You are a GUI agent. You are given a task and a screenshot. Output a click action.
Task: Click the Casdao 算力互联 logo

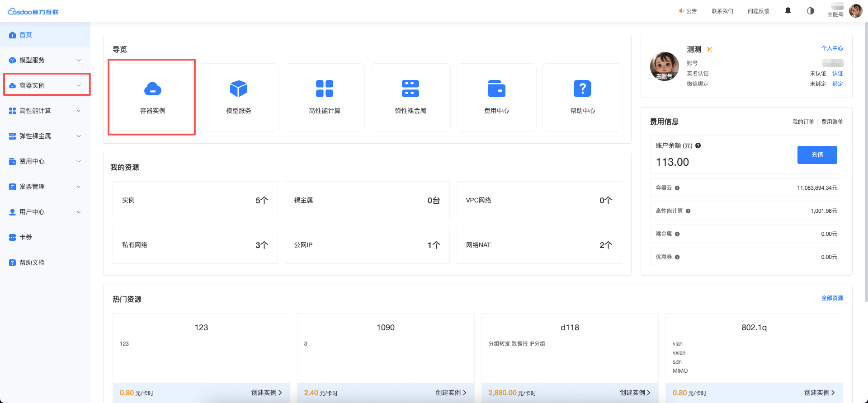coord(33,11)
